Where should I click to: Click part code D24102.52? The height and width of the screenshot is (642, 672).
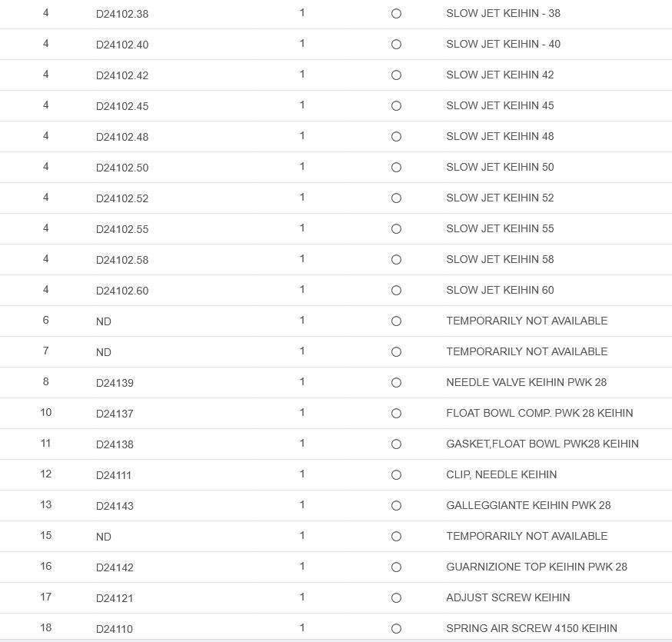(x=122, y=198)
